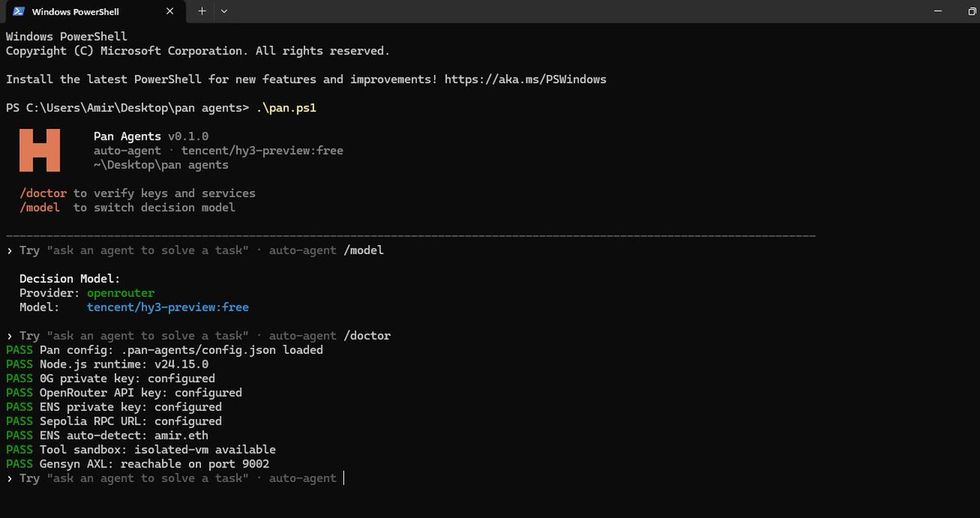
Task: Click the ENS private key line
Action: (x=114, y=408)
